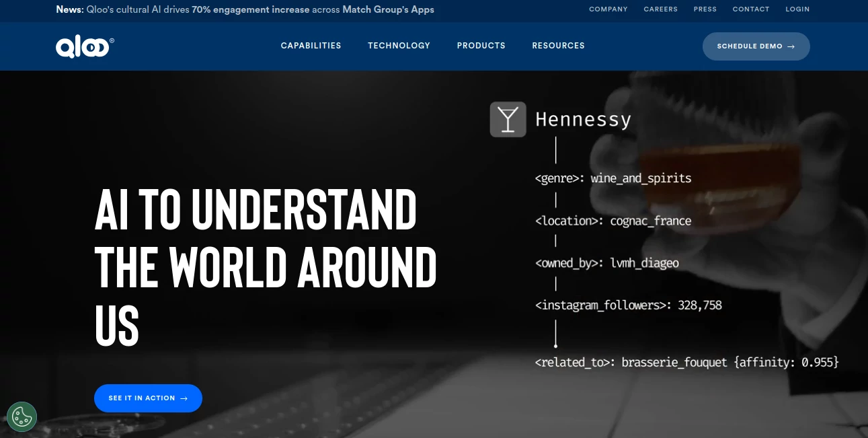Image resolution: width=868 pixels, height=438 pixels.
Task: Click the Schedule Demo button
Action: pyautogui.click(x=756, y=46)
